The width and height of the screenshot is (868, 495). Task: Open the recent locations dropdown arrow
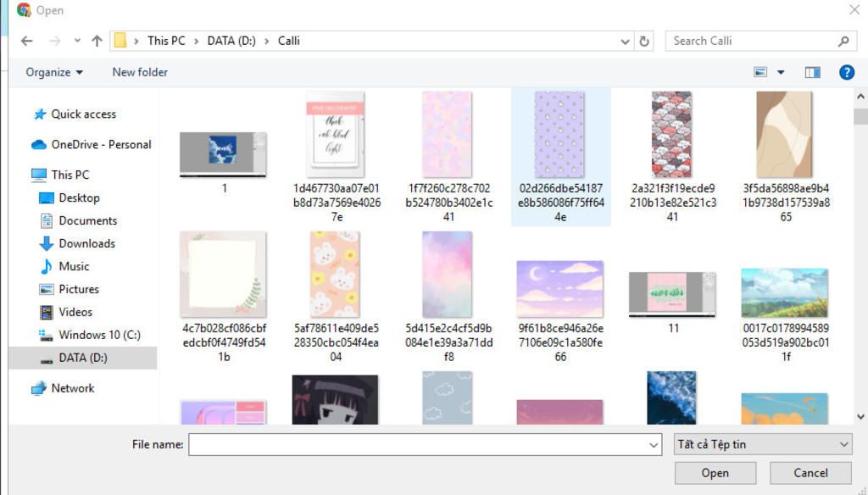77,41
